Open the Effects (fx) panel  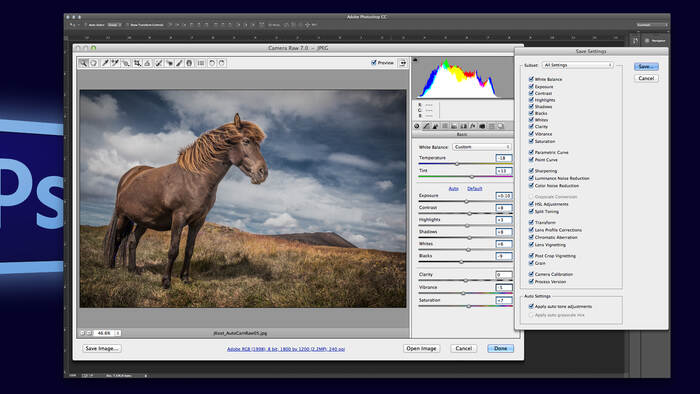473,126
